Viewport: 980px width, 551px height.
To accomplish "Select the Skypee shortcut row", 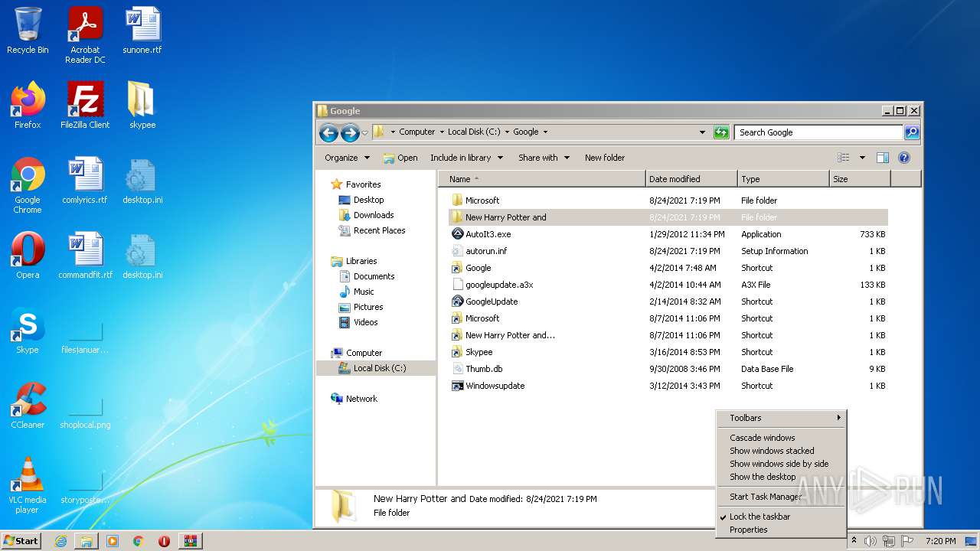I will (668, 352).
